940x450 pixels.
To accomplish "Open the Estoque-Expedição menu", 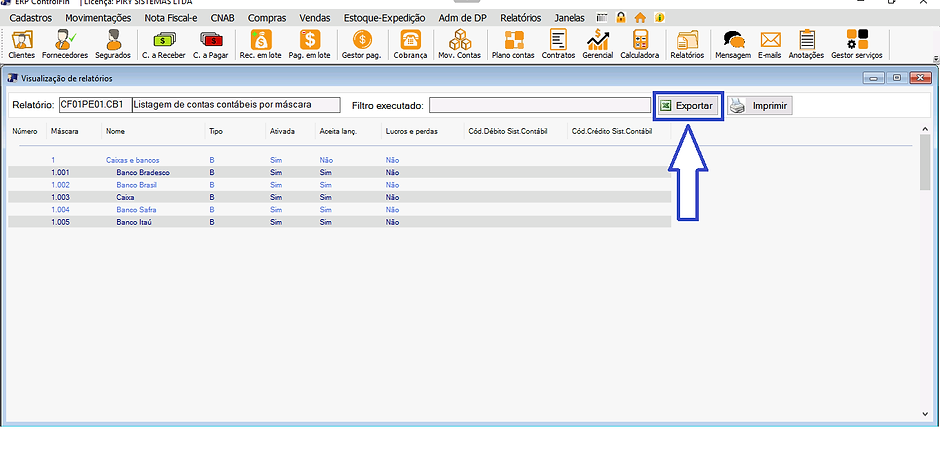I will point(384,18).
